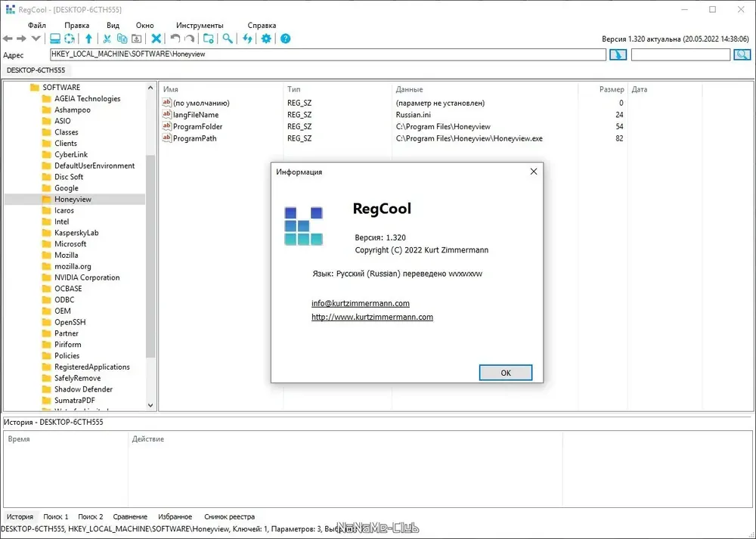The width and height of the screenshot is (756, 539).
Task: Undo the last action via toolbar
Action: coord(175,39)
